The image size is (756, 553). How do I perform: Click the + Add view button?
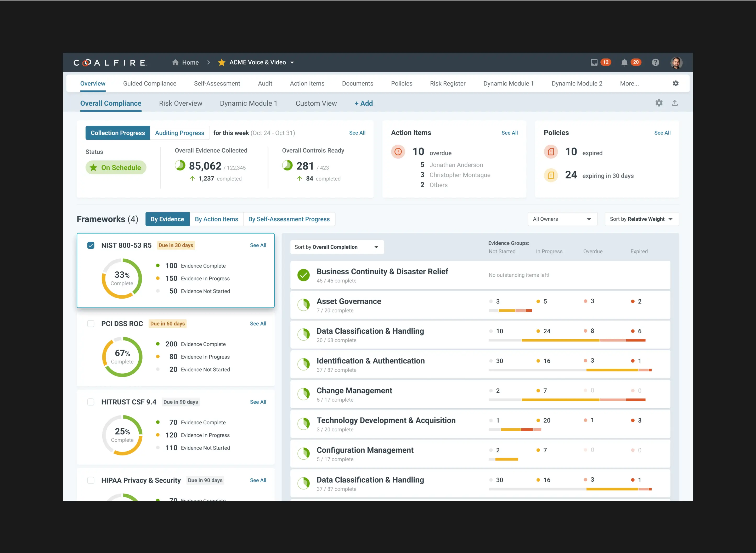(363, 104)
